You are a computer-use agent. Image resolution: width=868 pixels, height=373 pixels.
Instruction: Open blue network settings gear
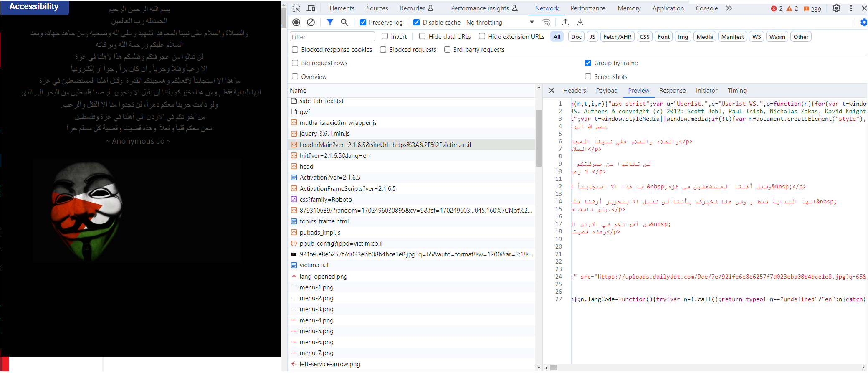tap(863, 23)
